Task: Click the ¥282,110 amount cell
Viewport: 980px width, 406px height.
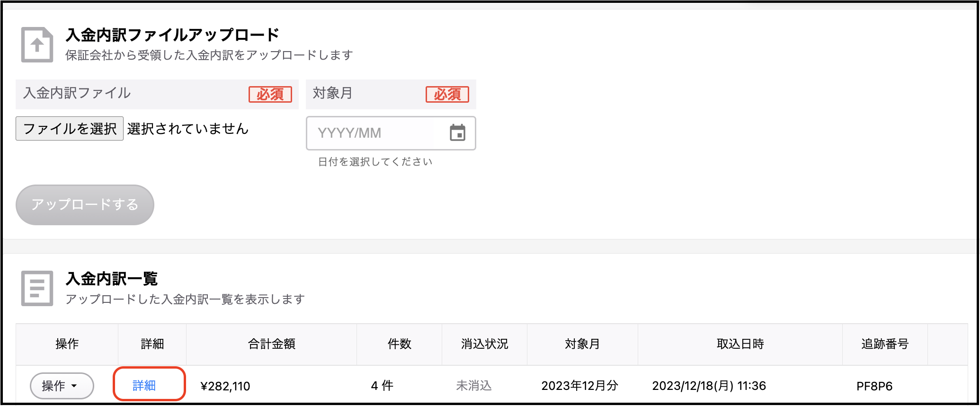Action: click(225, 386)
